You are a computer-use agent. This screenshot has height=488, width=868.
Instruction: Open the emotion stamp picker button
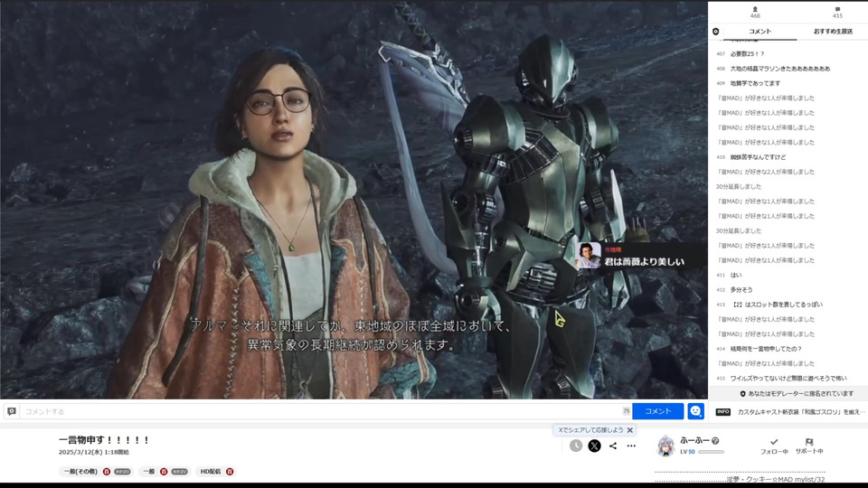pos(695,411)
